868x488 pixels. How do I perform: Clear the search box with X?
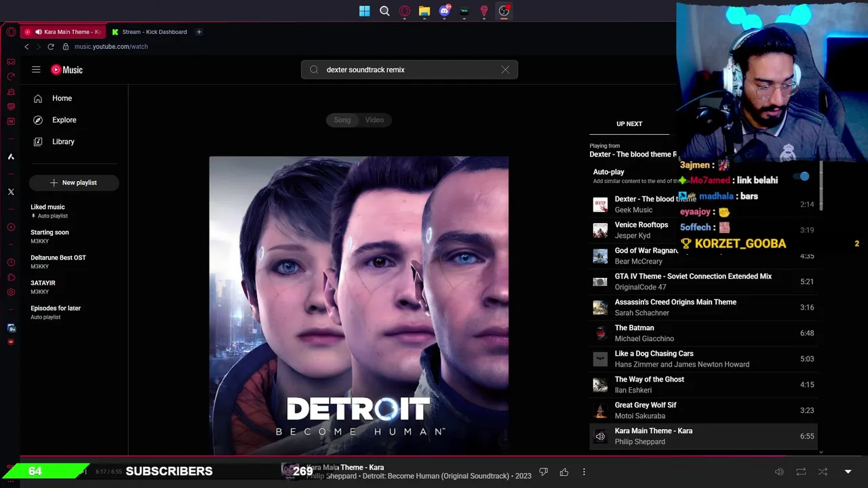coord(505,70)
